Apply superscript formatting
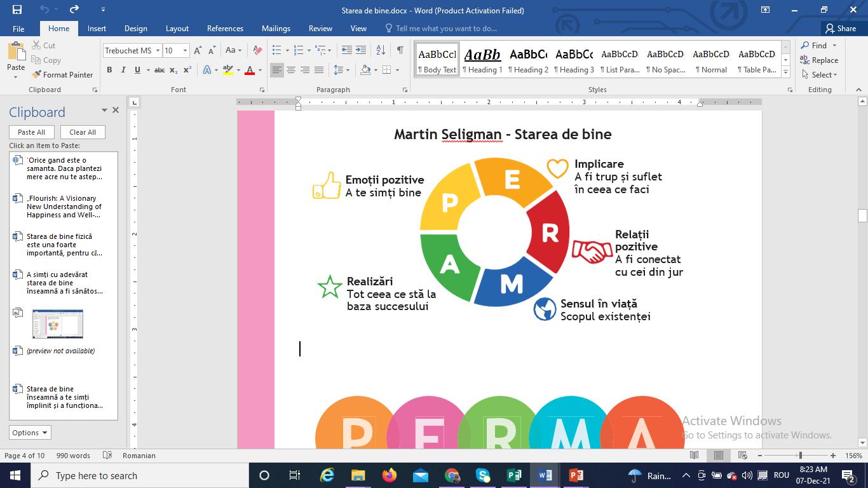The width and height of the screenshot is (868, 488). pos(187,70)
